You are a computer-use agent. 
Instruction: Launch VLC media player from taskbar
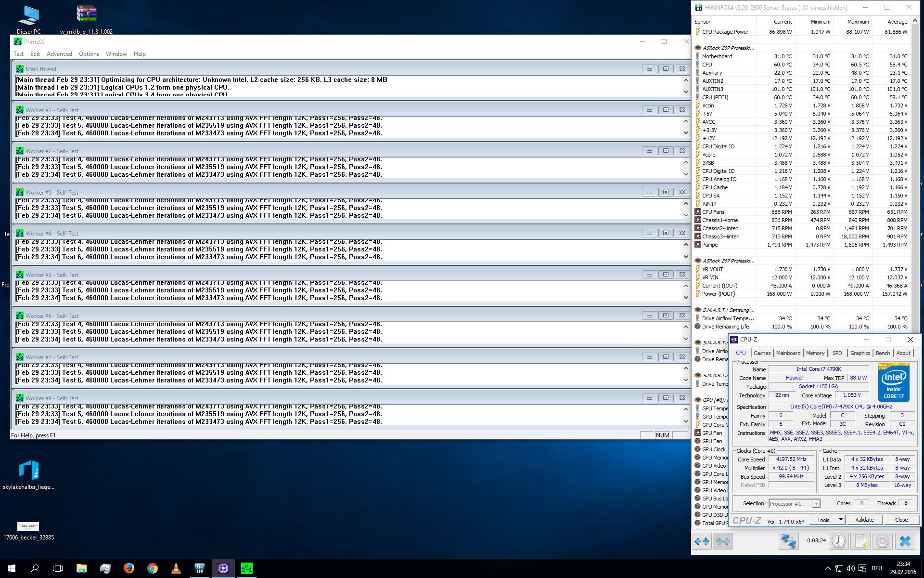coord(176,568)
